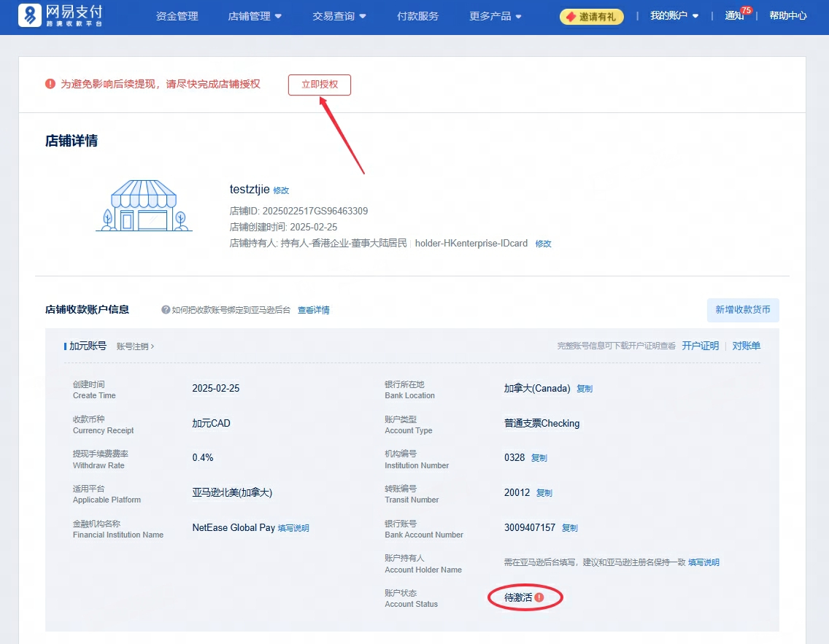Screen dimensions: 829x644
Task: Open the 通知 notifications with 75 badge
Action: [x=736, y=16]
